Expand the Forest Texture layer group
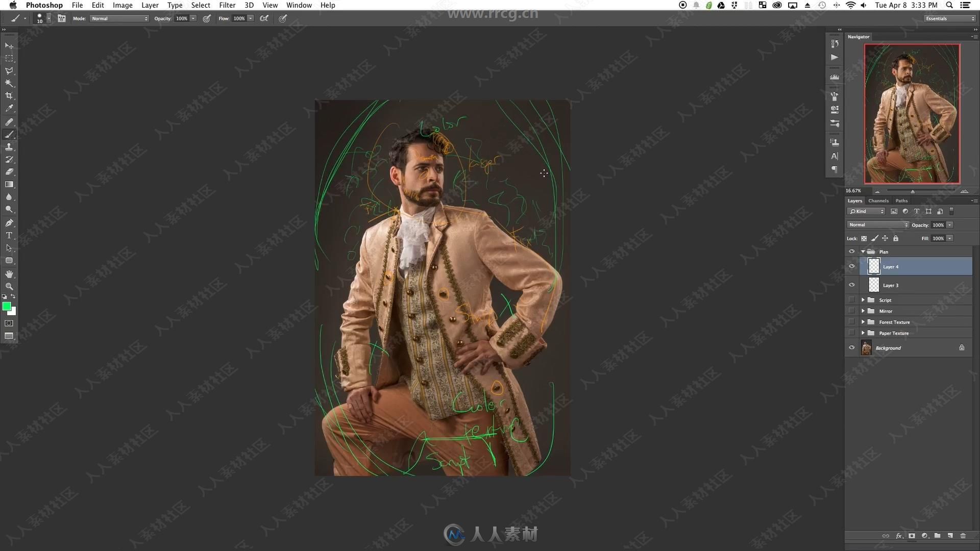The height and width of the screenshot is (551, 980). coord(863,321)
